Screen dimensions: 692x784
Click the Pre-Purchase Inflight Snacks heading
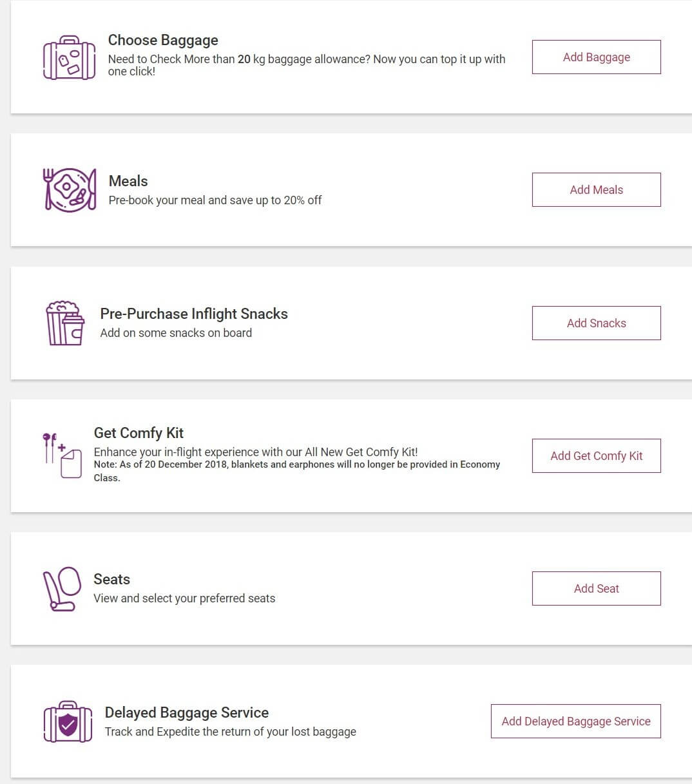[x=194, y=314]
